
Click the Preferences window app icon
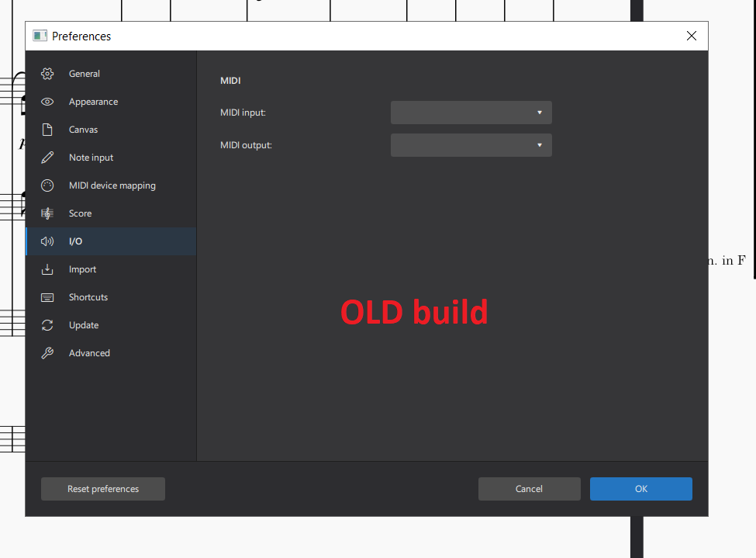40,36
